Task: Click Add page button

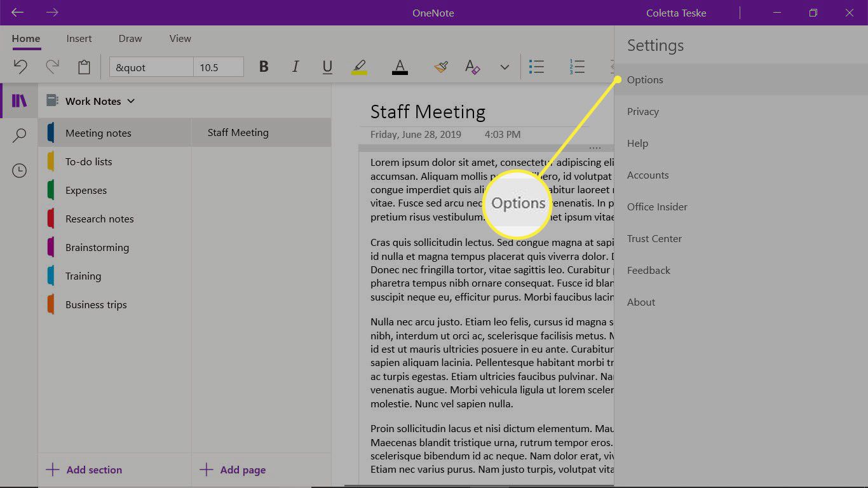Action: pyautogui.click(x=233, y=470)
